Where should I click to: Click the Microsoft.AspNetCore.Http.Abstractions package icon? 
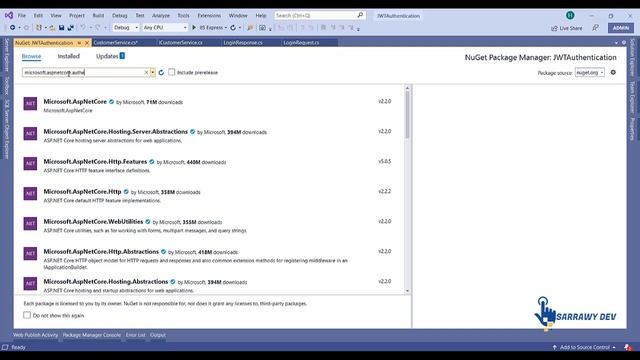[30, 253]
